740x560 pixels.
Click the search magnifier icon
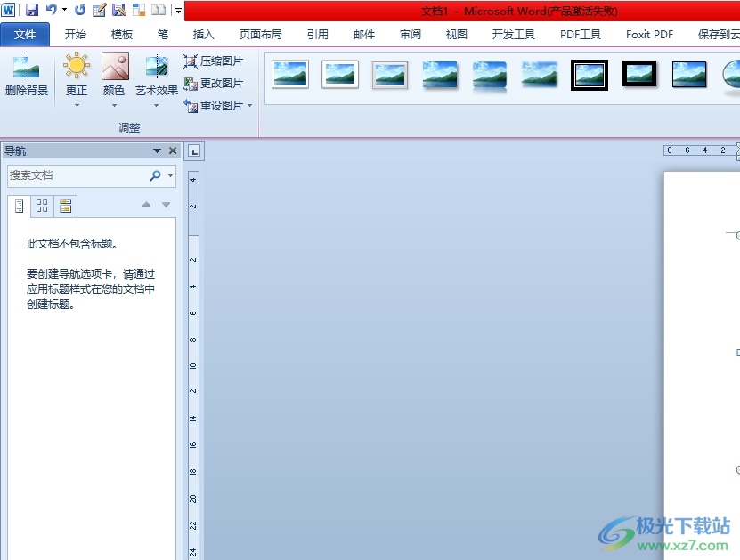click(x=155, y=175)
